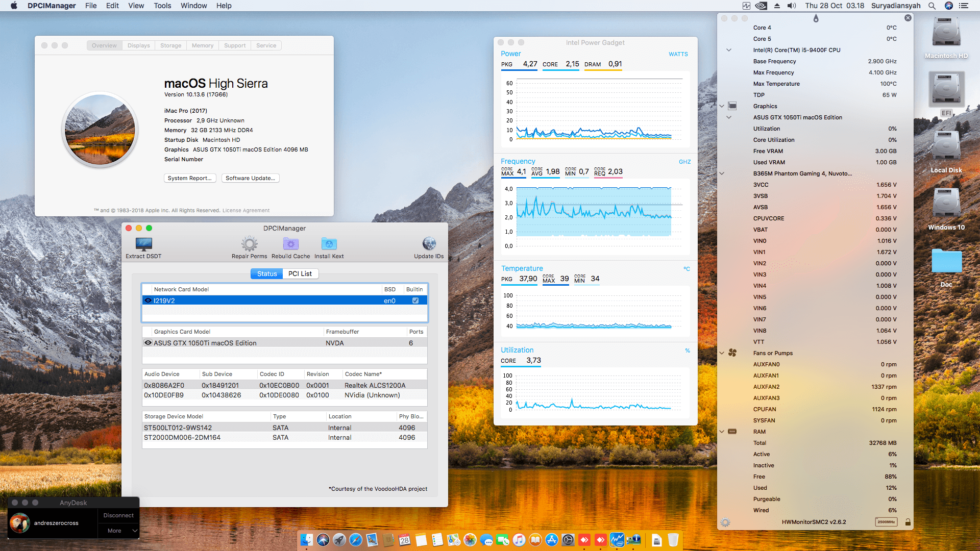This screenshot has height=551, width=980.
Task: Click the Update IDs globe icon
Action: (x=429, y=244)
